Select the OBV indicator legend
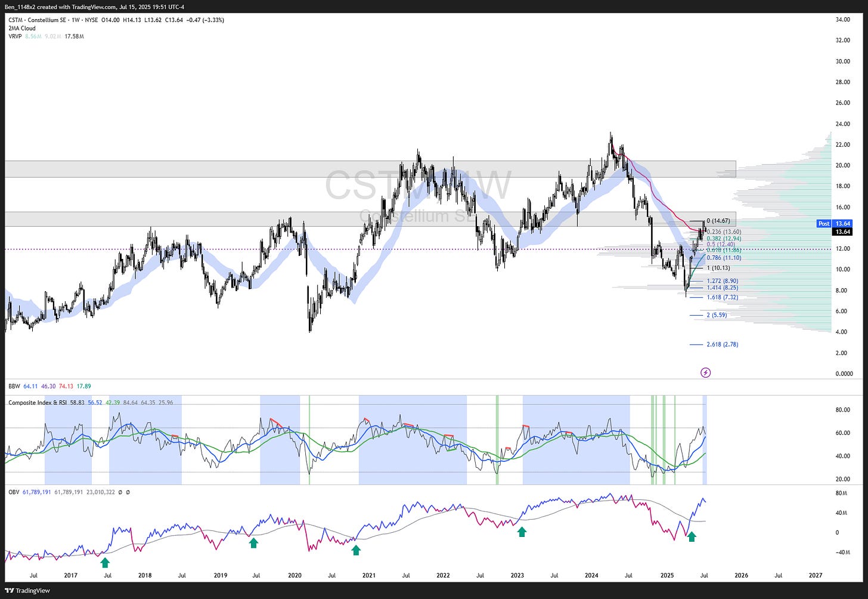The height and width of the screenshot is (599, 868). 69,492
